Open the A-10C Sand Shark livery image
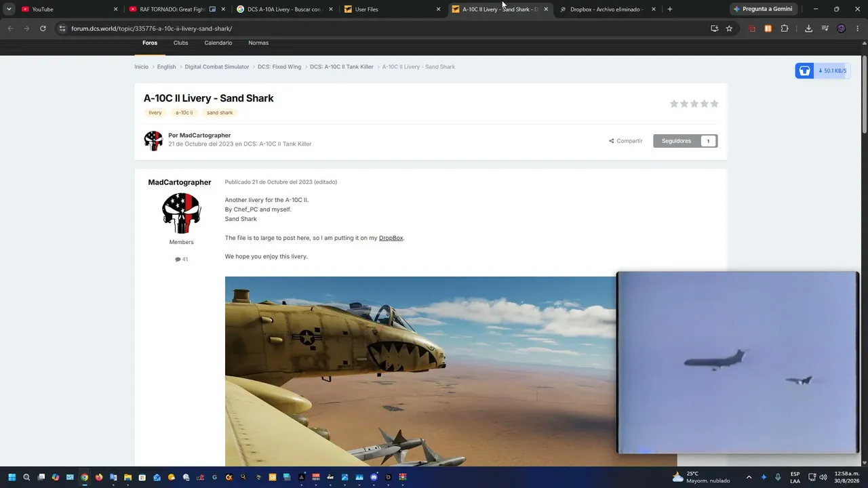The width and height of the screenshot is (868, 488). pyautogui.click(x=451, y=371)
